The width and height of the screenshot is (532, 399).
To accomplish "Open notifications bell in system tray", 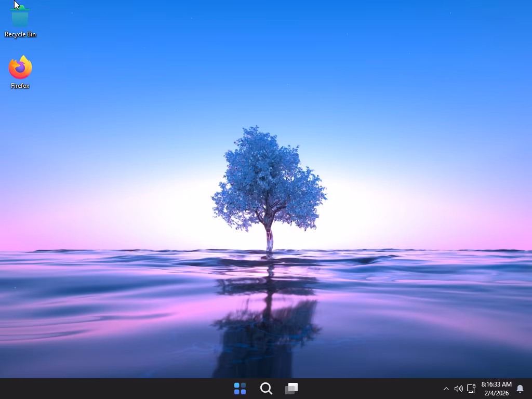I will [x=520, y=389].
